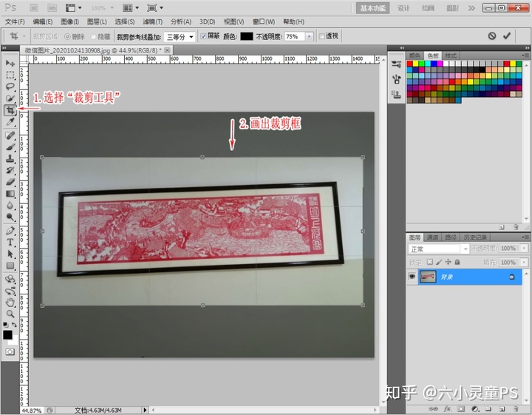Viewport: 532px width, 415px height.
Task: Select the Path Selection tool
Action: (10, 254)
